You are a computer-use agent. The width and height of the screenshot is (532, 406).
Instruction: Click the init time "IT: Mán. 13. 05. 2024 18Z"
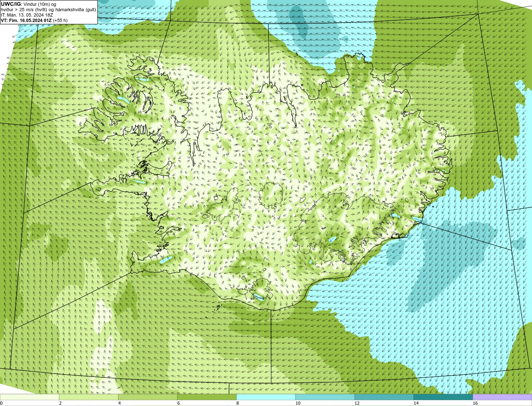[x=27, y=15]
